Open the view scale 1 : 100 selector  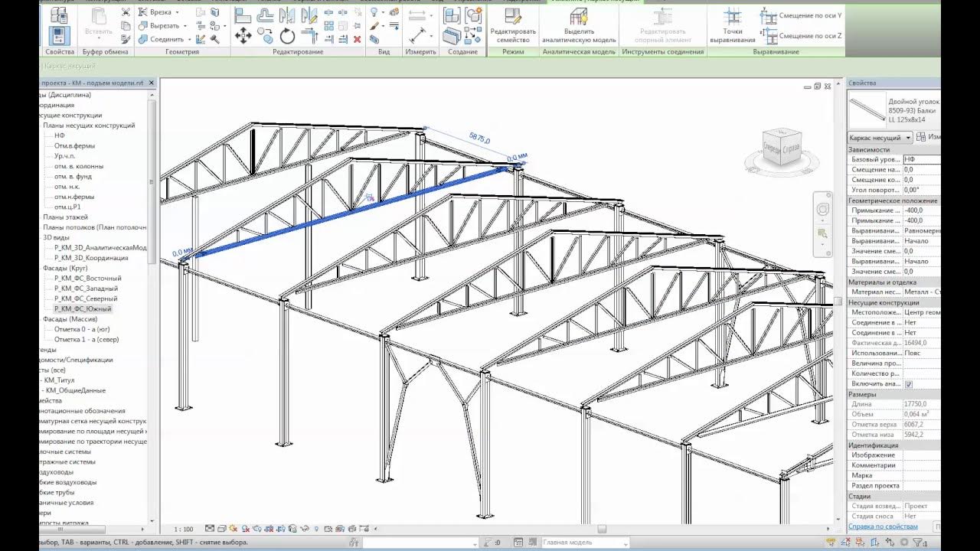(x=184, y=529)
